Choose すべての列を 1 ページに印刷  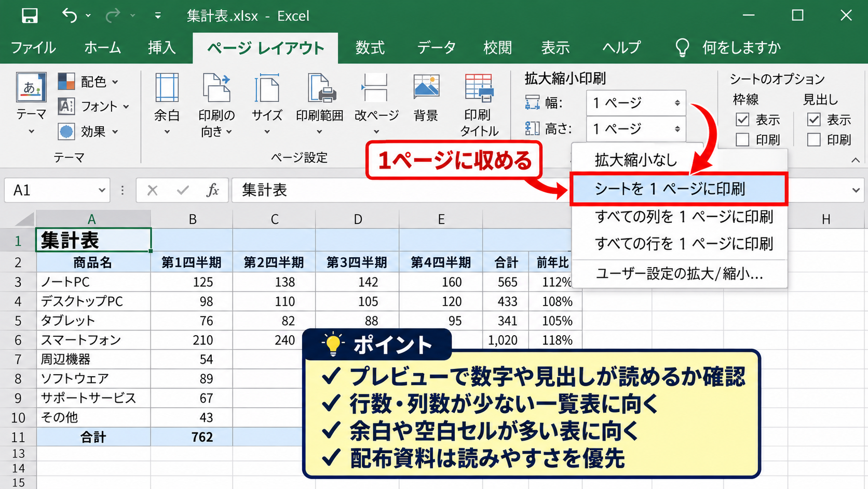[x=679, y=217]
